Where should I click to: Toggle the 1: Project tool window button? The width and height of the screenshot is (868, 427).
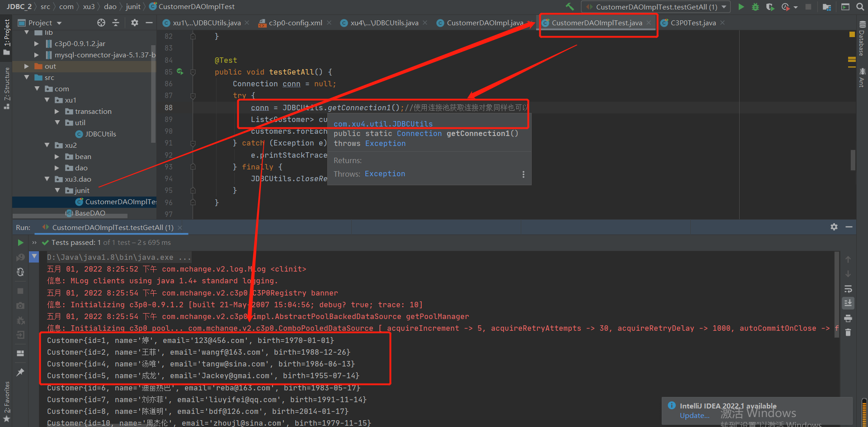[x=6, y=37]
